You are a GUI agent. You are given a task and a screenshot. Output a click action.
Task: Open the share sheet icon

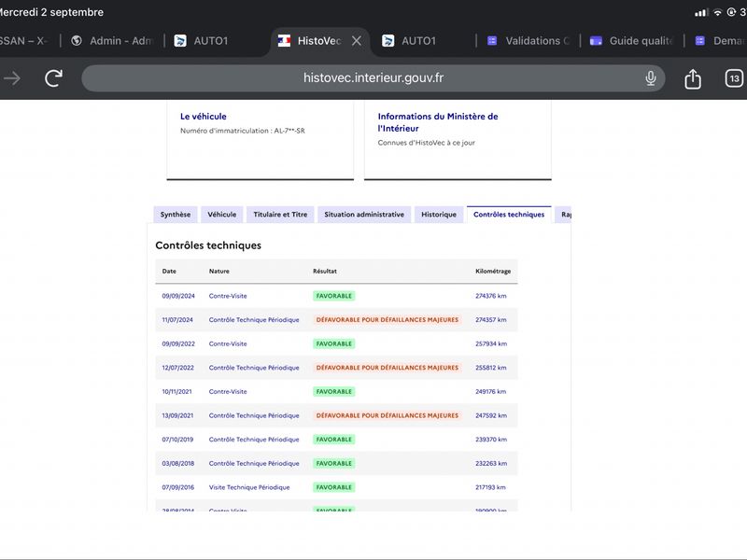tap(693, 78)
